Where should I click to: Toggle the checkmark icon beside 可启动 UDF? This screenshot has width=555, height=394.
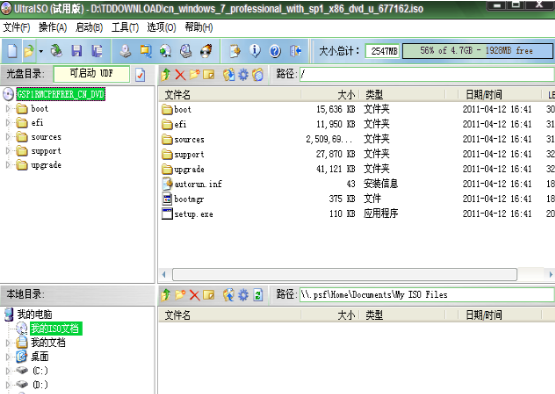(140, 75)
